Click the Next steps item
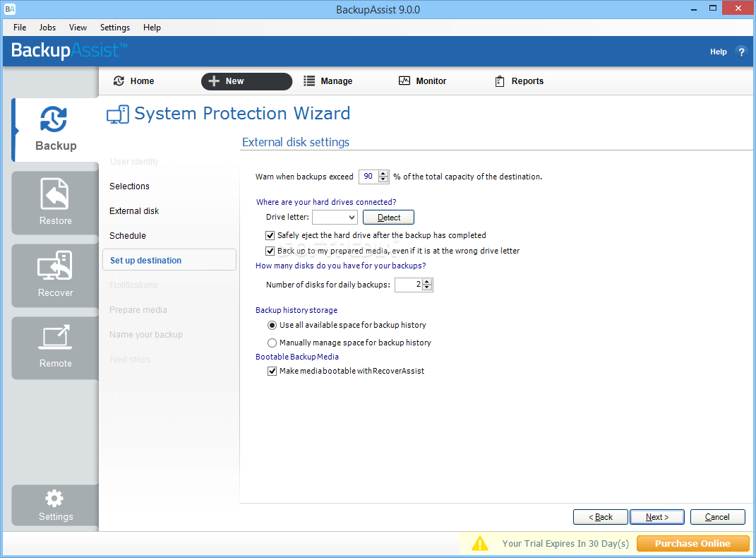Screen dimensions: 756x558 click(x=130, y=360)
